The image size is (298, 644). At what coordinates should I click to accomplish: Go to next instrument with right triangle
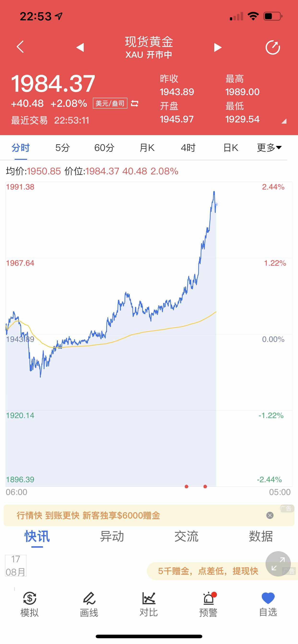point(218,47)
